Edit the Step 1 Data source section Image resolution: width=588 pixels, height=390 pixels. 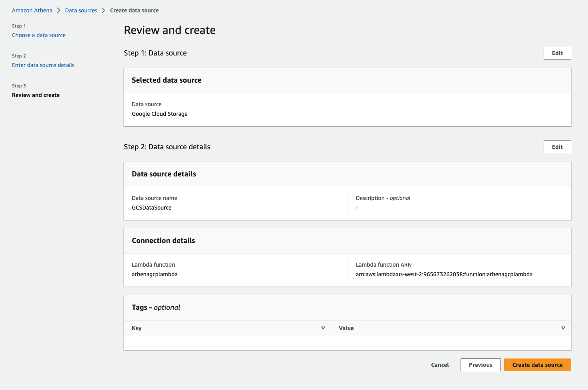[557, 53]
